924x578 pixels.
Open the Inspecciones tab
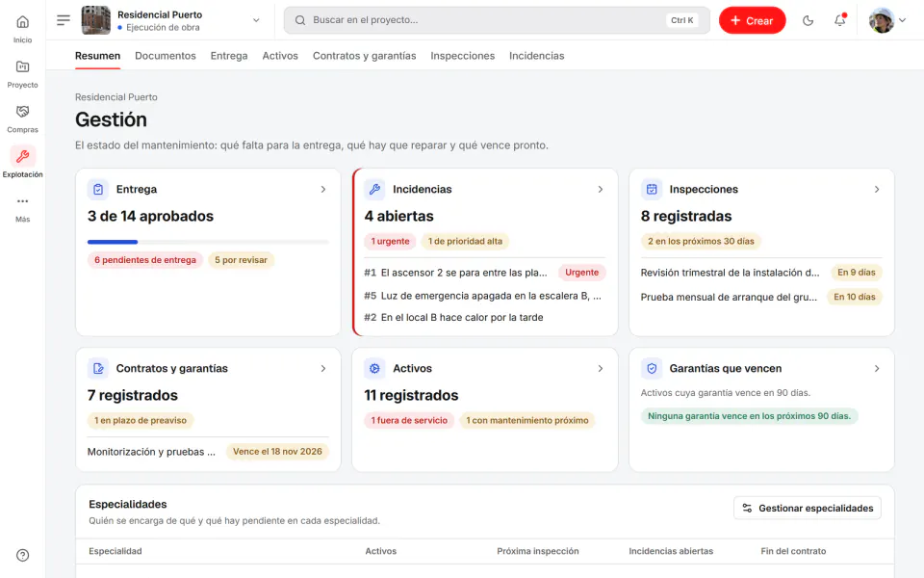click(463, 56)
